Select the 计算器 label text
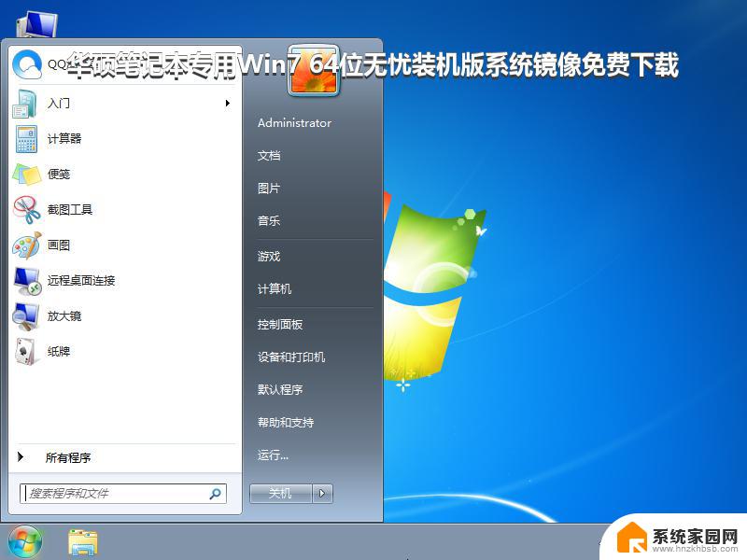 click(x=64, y=138)
